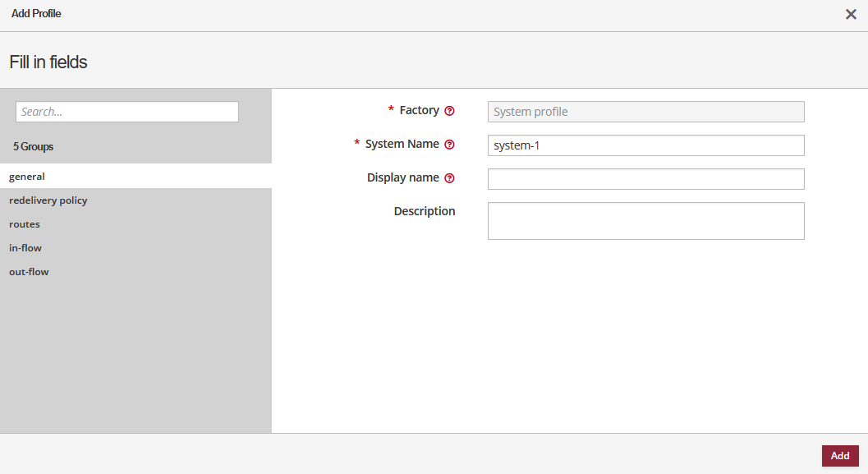The height and width of the screenshot is (474, 868).
Task: Switch to the in-flow group
Action: click(x=25, y=247)
